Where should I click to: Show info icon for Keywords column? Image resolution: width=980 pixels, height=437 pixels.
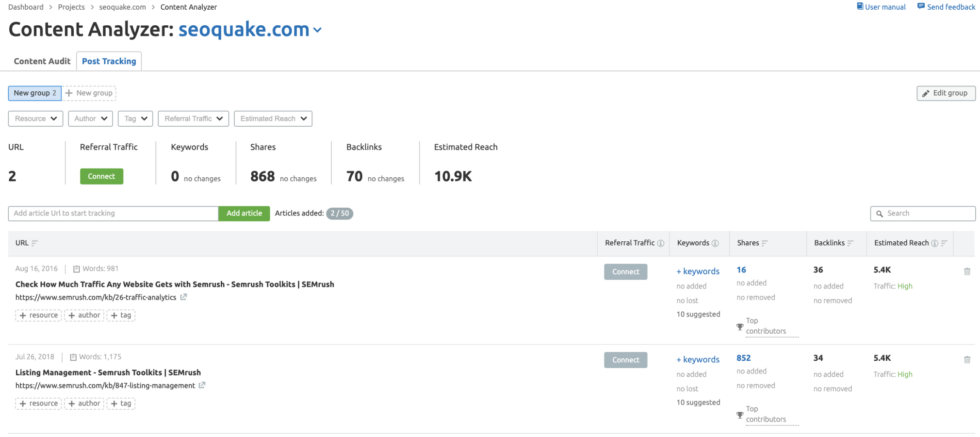(715, 243)
